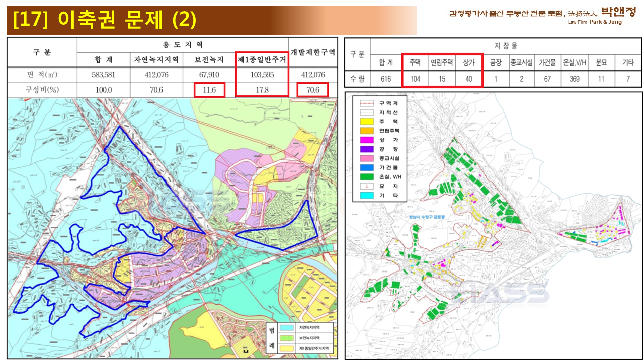
Task: Click the 개발제한구역 column header
Action: coord(312,52)
